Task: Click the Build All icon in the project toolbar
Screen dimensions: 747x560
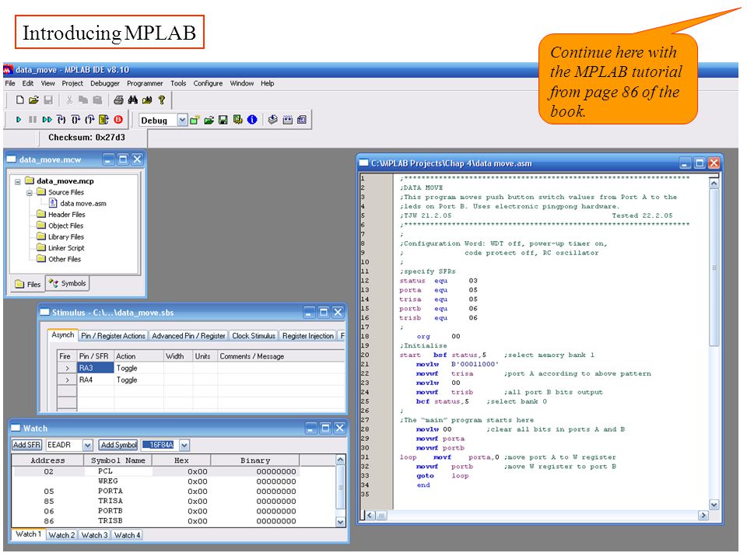Action: click(287, 120)
